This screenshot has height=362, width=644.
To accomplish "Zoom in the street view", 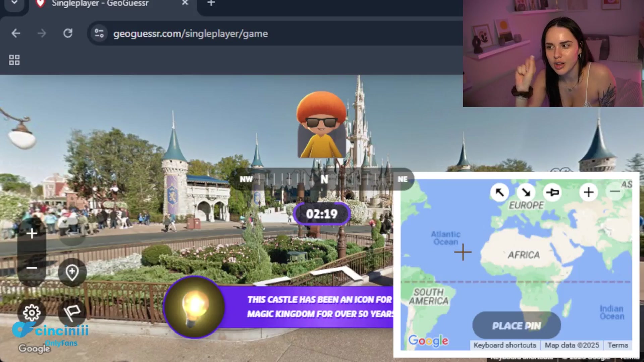I will pyautogui.click(x=32, y=233).
